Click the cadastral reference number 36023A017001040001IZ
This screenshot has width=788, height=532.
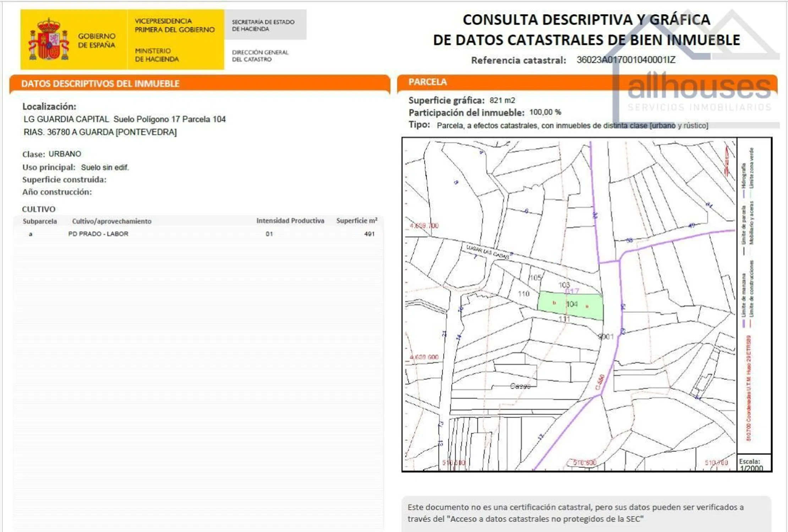626,60
